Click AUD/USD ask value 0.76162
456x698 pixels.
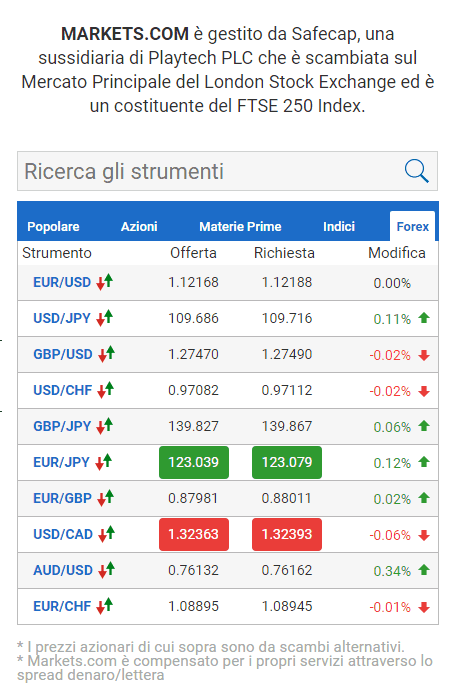click(287, 570)
